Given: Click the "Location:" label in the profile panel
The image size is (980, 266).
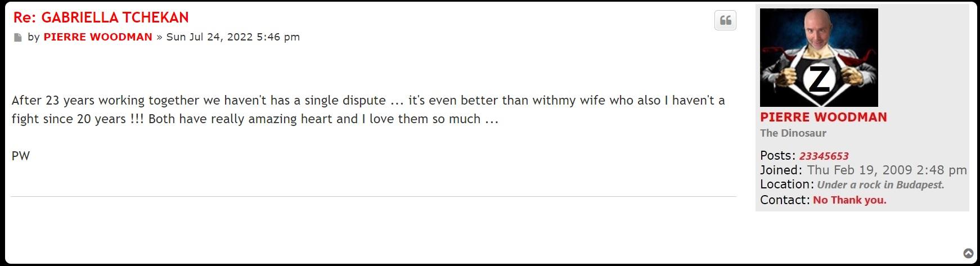Looking at the screenshot, I should pos(786,184).
